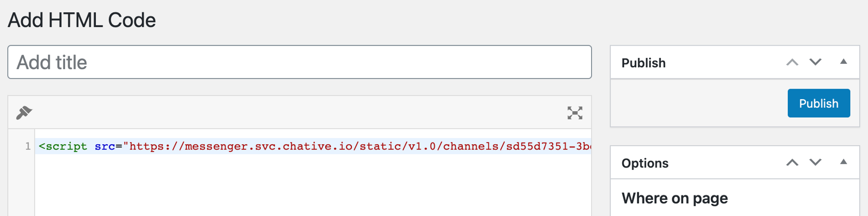Click the blue Publish button

(x=819, y=103)
